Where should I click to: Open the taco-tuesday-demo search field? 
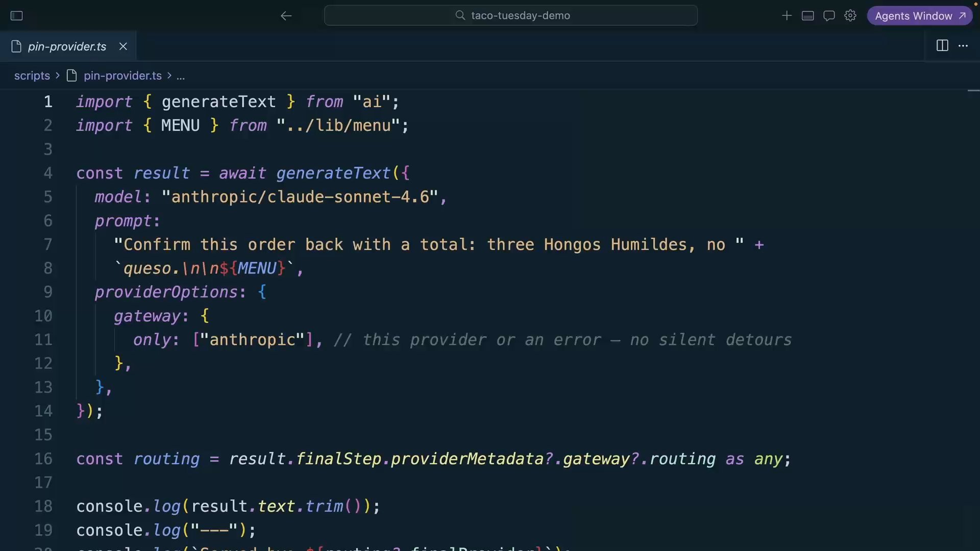510,15
